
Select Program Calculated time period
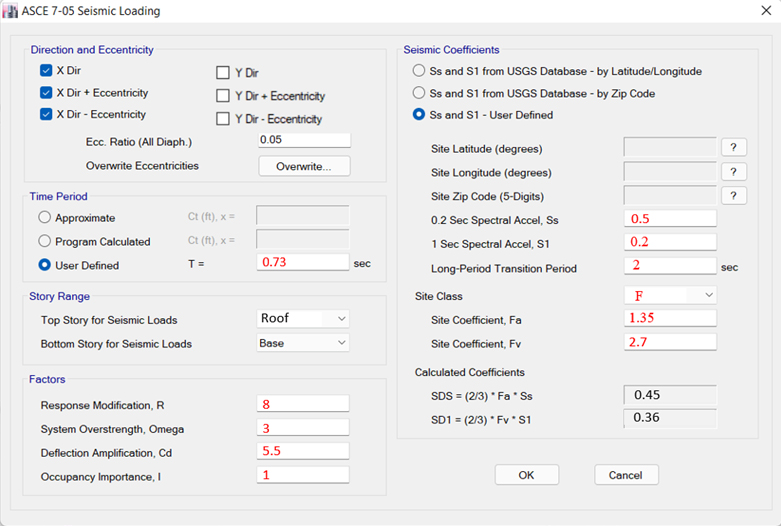click(45, 241)
